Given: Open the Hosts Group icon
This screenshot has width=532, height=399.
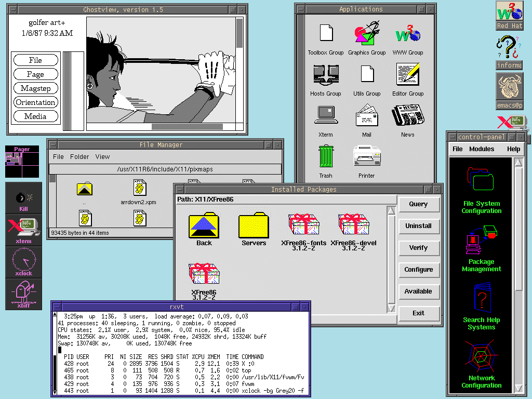Looking at the screenshot, I should point(326,75).
